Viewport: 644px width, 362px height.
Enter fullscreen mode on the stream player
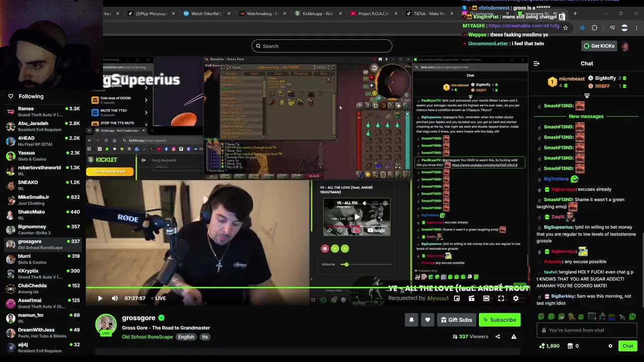(501, 298)
